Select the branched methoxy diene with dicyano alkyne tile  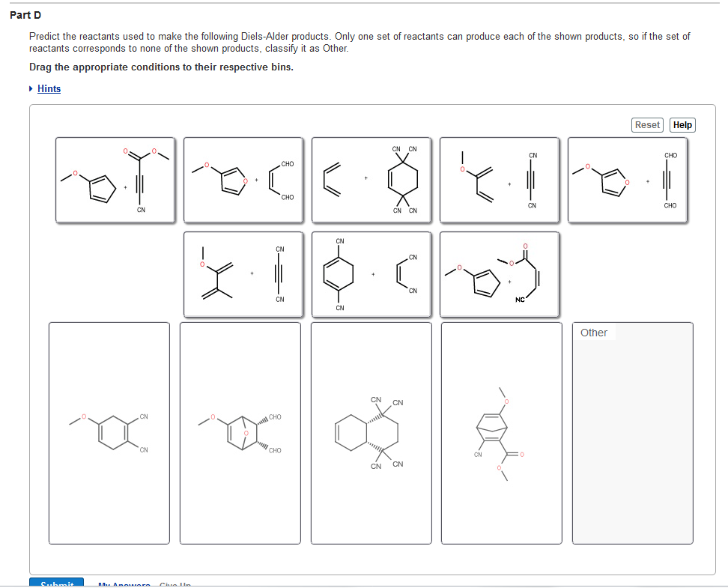243,273
